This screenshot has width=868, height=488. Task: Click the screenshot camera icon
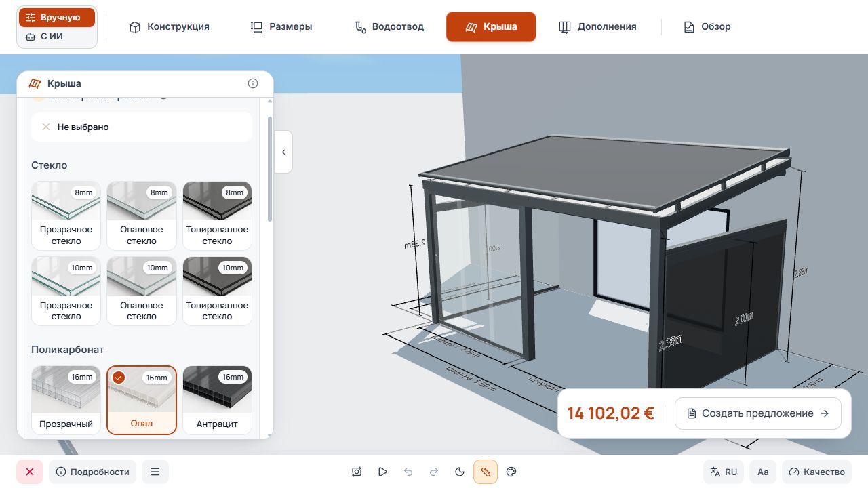357,472
